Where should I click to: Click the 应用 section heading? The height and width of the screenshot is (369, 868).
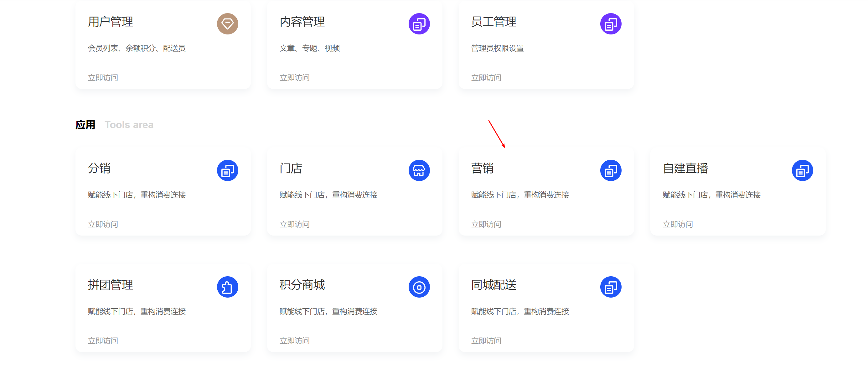click(85, 125)
